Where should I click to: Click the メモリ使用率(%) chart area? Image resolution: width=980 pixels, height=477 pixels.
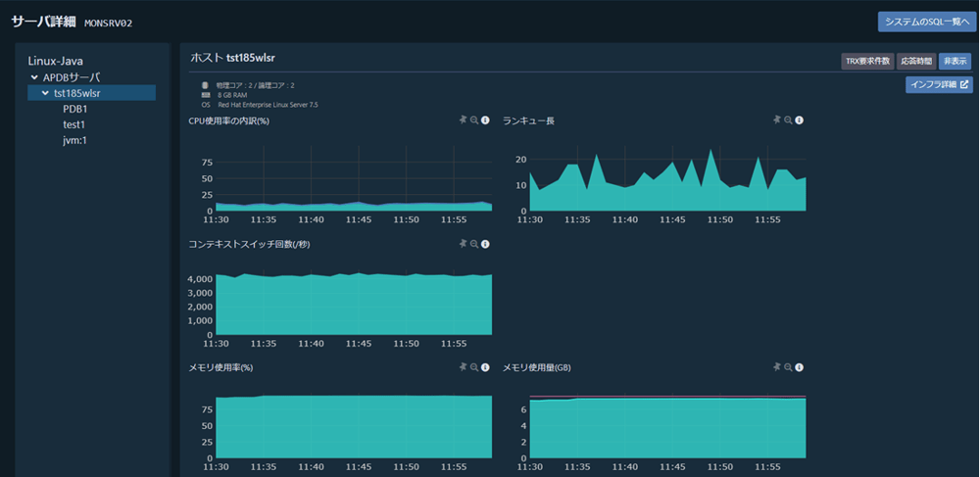click(x=354, y=426)
